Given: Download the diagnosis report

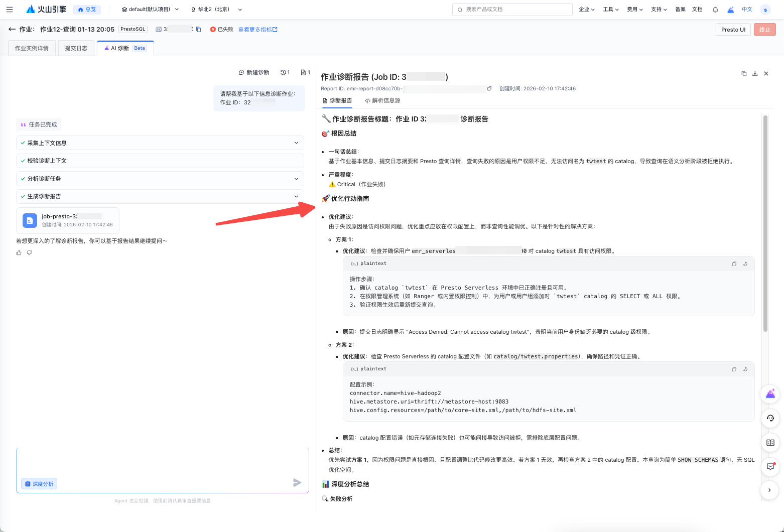Looking at the screenshot, I should tap(755, 74).
